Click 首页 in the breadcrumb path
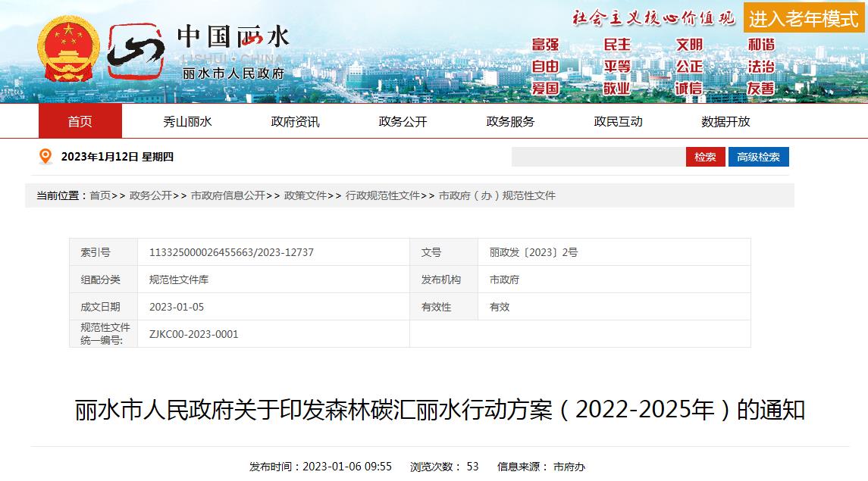Image resolution: width=868 pixels, height=481 pixels. pos(100,195)
